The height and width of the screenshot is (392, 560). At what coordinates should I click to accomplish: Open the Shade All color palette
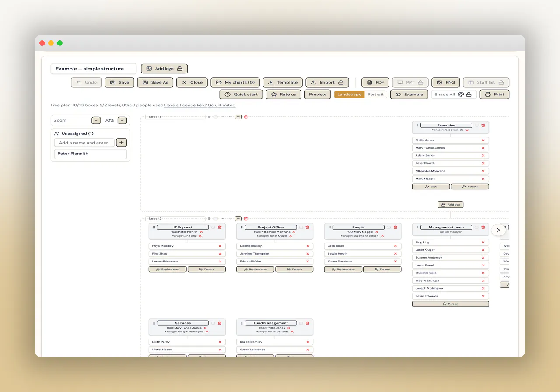461,94
